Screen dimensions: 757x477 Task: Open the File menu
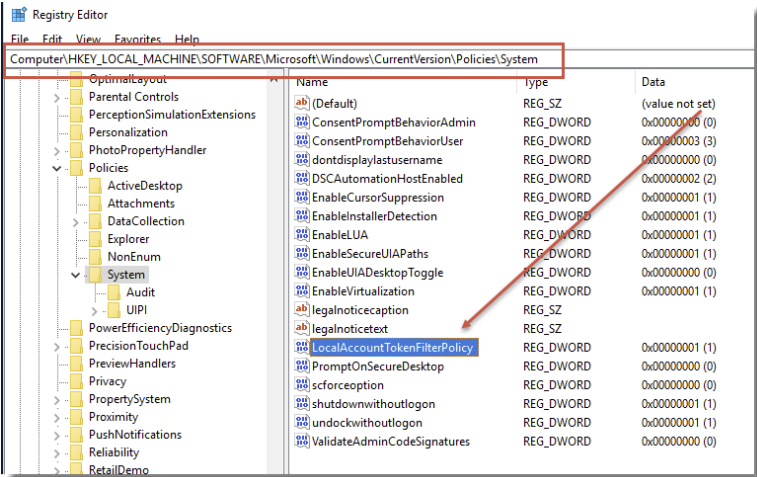20,39
